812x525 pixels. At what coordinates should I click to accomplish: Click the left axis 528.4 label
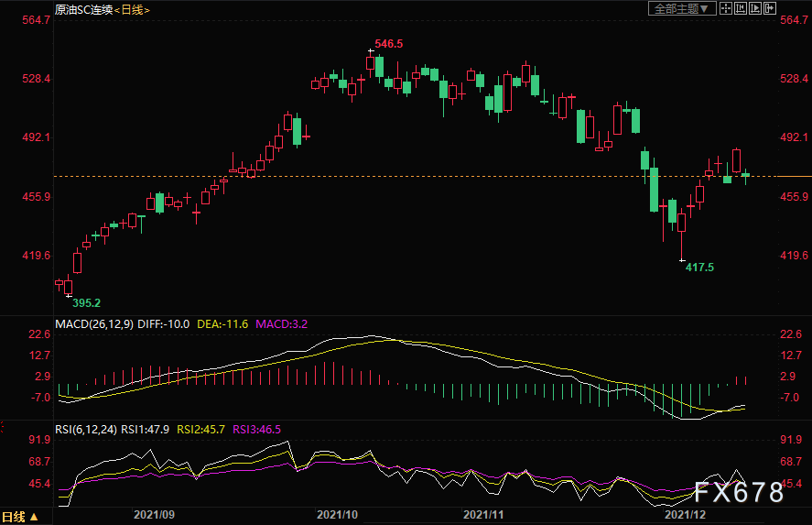[x=37, y=79]
